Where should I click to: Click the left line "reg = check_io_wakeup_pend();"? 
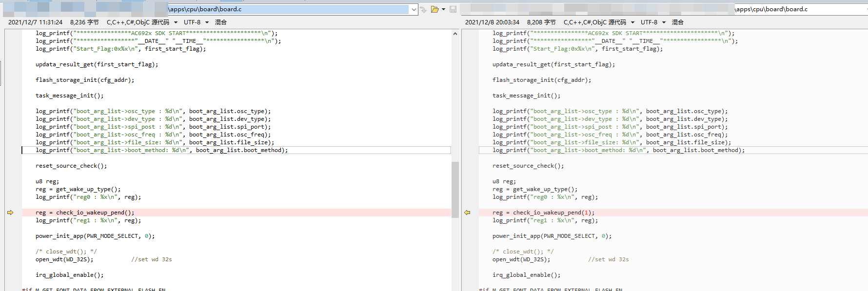pyautogui.click(x=85, y=213)
